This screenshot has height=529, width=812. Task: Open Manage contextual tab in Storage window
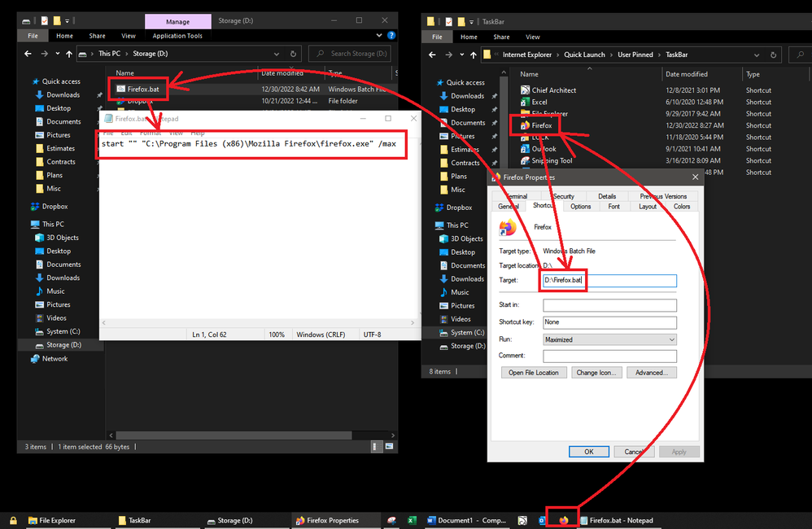pyautogui.click(x=177, y=21)
